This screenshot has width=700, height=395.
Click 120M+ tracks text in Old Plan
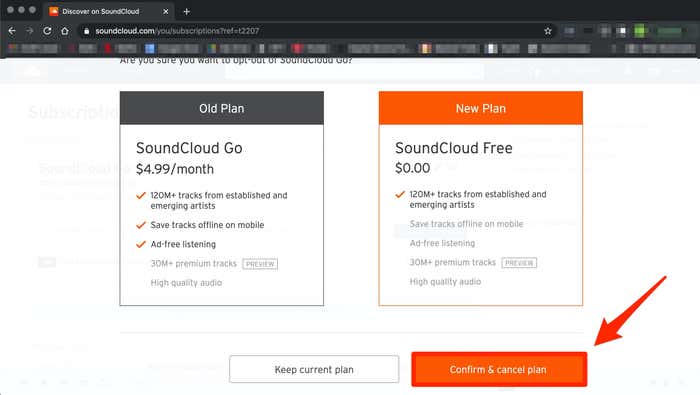click(x=219, y=200)
